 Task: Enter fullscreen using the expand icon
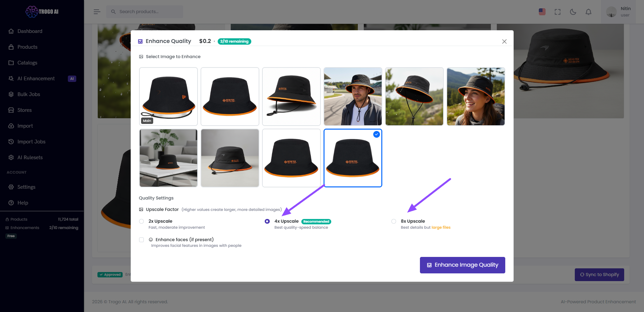pos(557,12)
